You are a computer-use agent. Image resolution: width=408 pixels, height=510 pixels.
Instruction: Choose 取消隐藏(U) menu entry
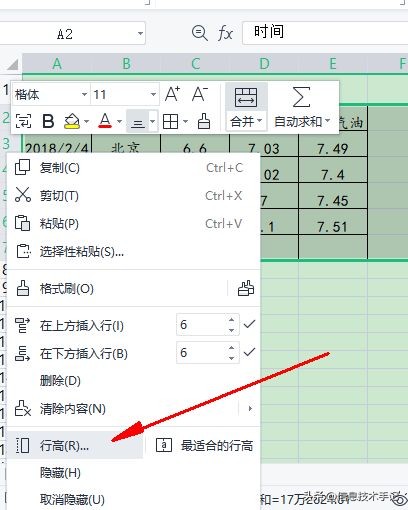coord(133,499)
